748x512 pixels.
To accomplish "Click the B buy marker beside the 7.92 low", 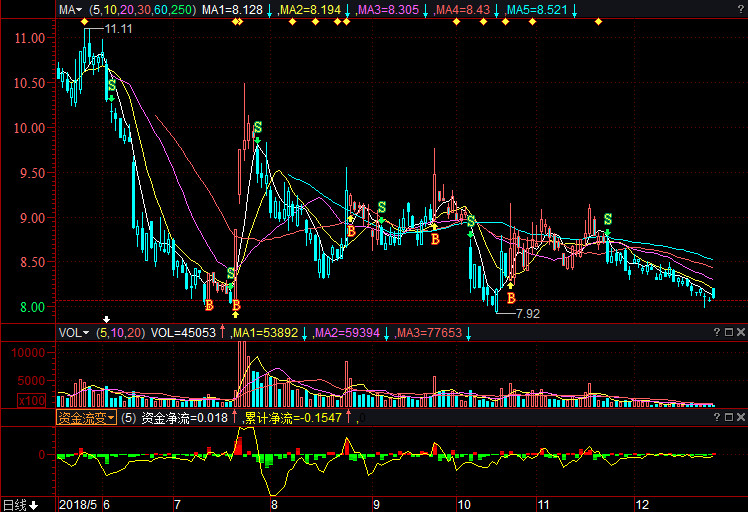I will coord(511,298).
